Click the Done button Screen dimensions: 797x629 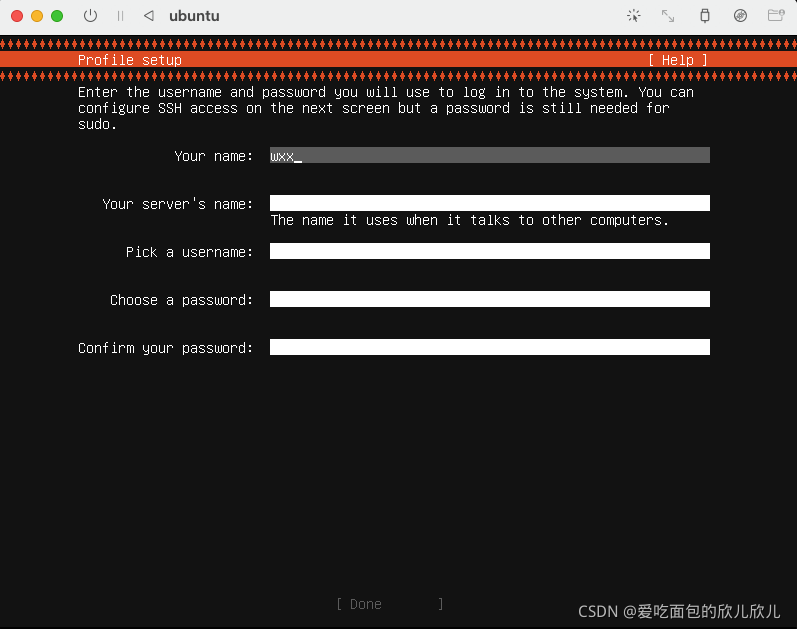tap(389, 604)
